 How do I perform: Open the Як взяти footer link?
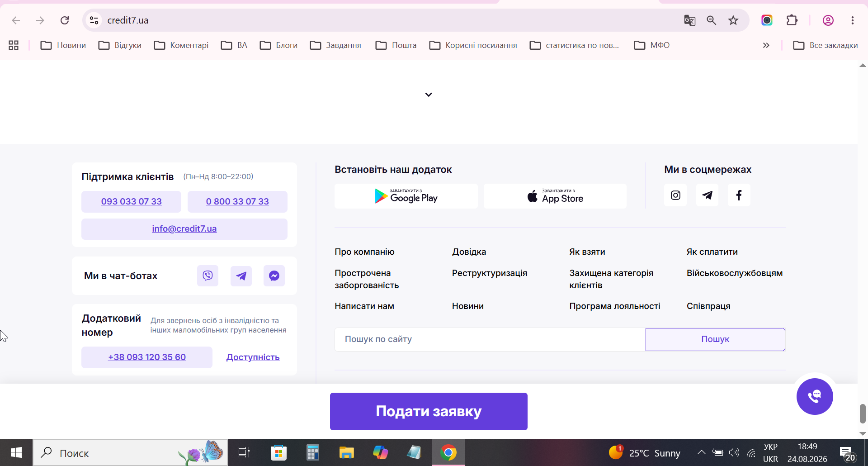[587, 252]
